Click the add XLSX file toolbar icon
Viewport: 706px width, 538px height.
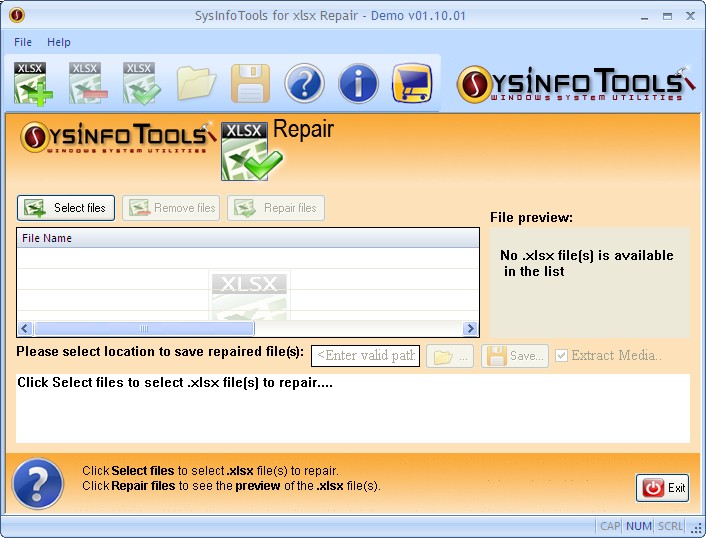[34, 82]
